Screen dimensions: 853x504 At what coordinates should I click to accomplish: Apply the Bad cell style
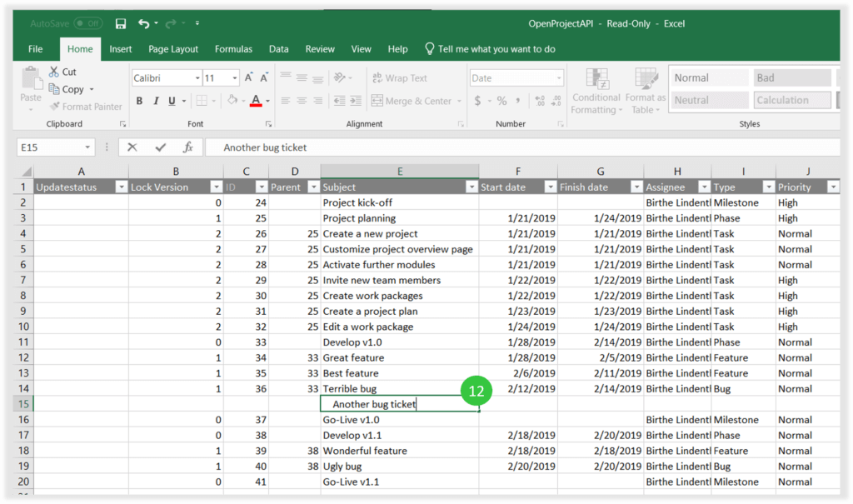[x=791, y=78]
